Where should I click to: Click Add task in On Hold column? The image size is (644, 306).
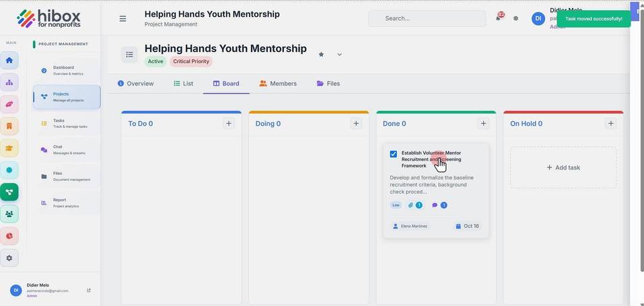[563, 167]
